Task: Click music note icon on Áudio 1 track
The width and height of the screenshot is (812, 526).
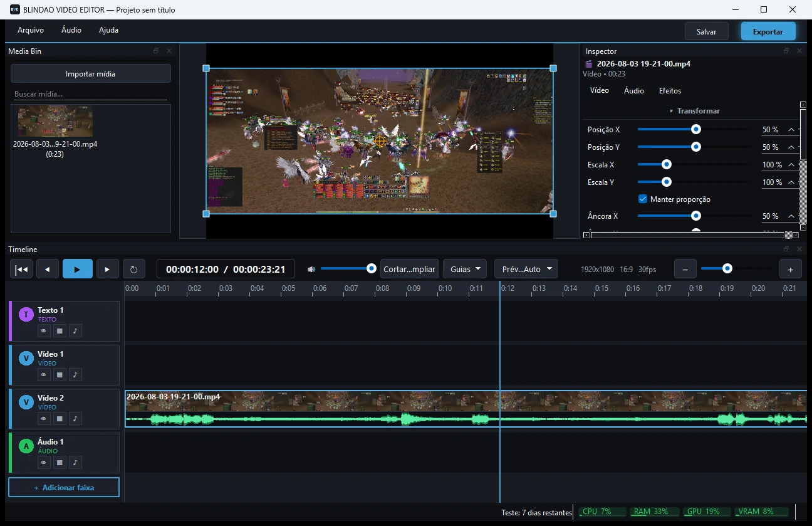Action: click(x=75, y=463)
